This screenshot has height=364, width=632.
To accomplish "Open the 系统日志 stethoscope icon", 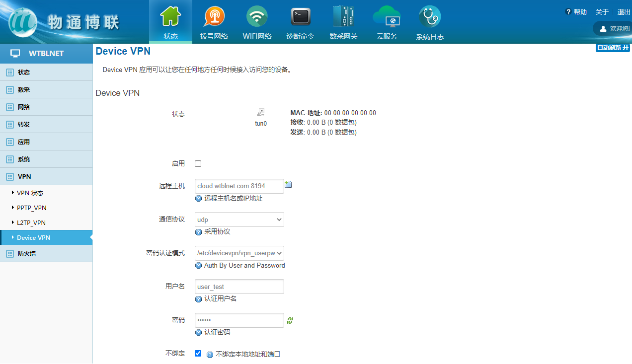I will [430, 17].
